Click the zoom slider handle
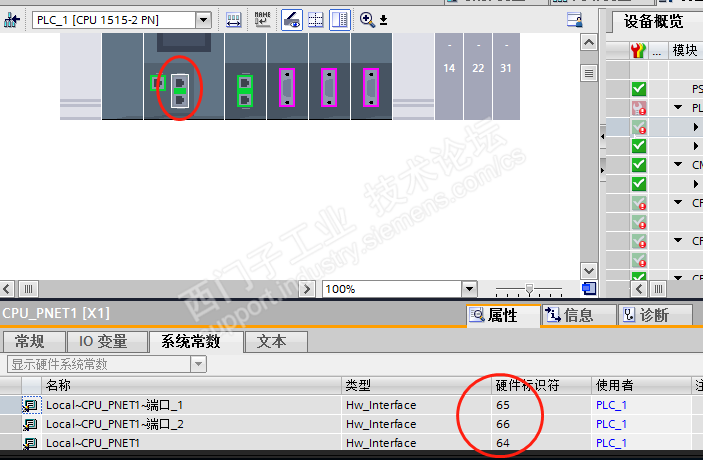 pos(529,289)
